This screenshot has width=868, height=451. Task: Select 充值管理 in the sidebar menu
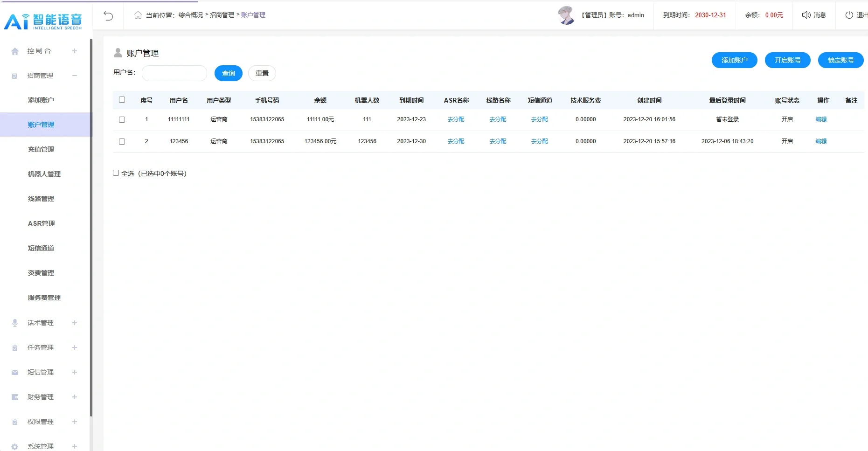click(41, 149)
